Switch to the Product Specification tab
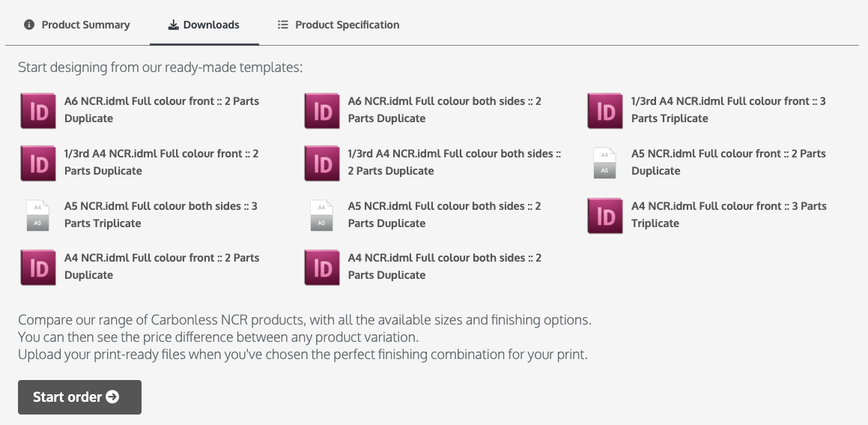 (339, 25)
